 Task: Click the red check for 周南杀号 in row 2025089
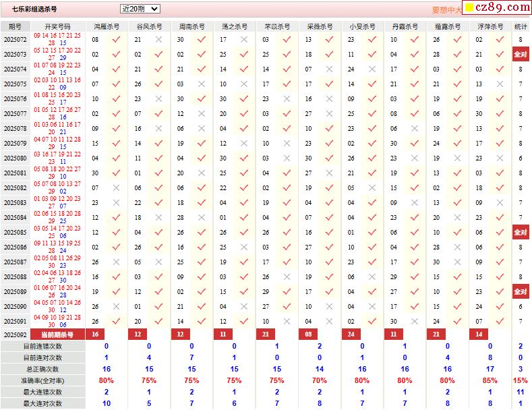click(202, 291)
